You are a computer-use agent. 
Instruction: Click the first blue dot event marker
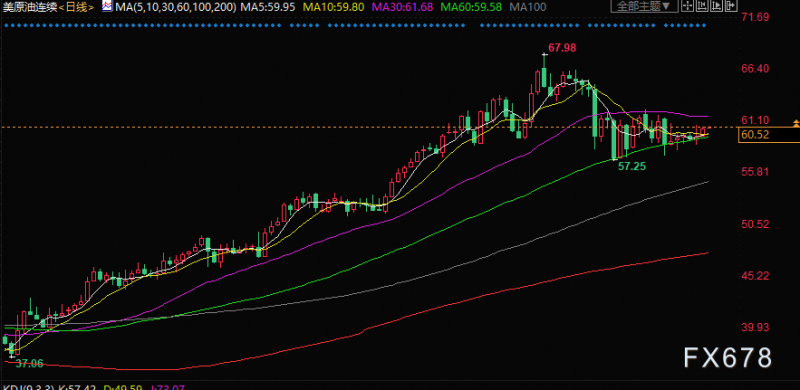(5, 25)
